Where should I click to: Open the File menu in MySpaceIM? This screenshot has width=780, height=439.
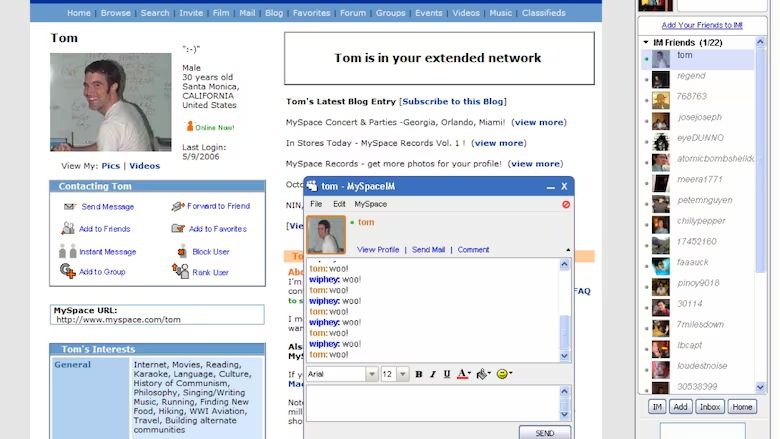pos(316,204)
